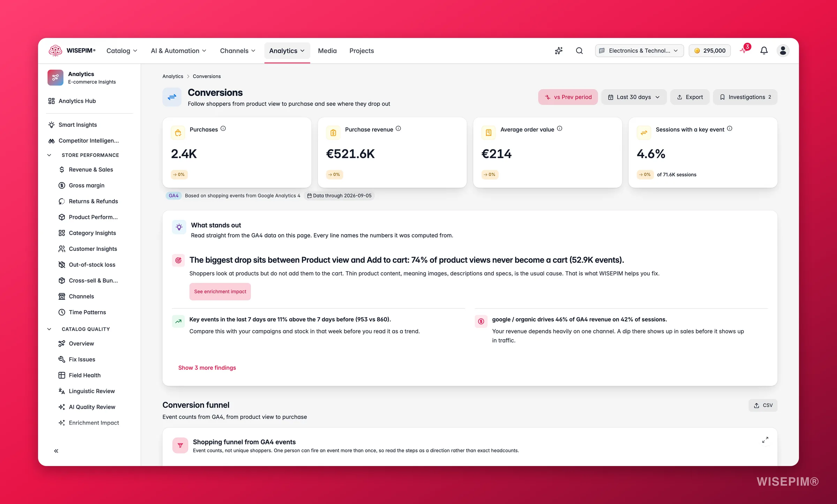The height and width of the screenshot is (504, 837).
Task: Click the search magnifier icon
Action: (x=579, y=51)
